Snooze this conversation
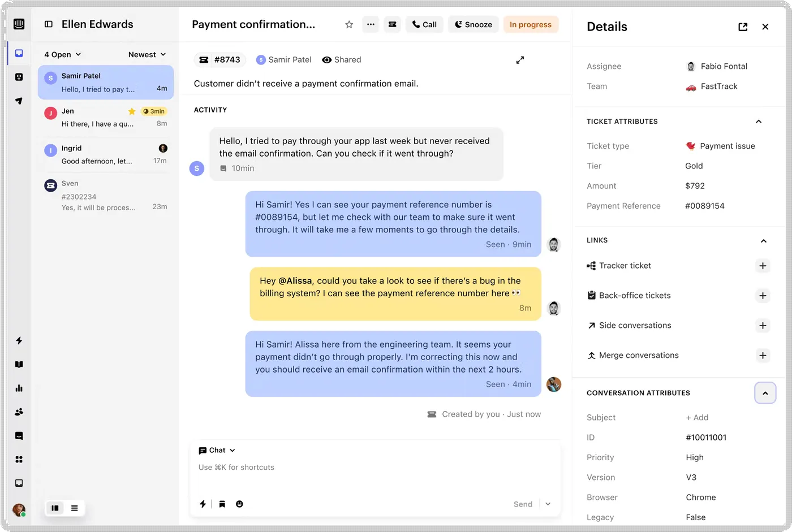Screen dimensions: 792x532 coord(474,24)
